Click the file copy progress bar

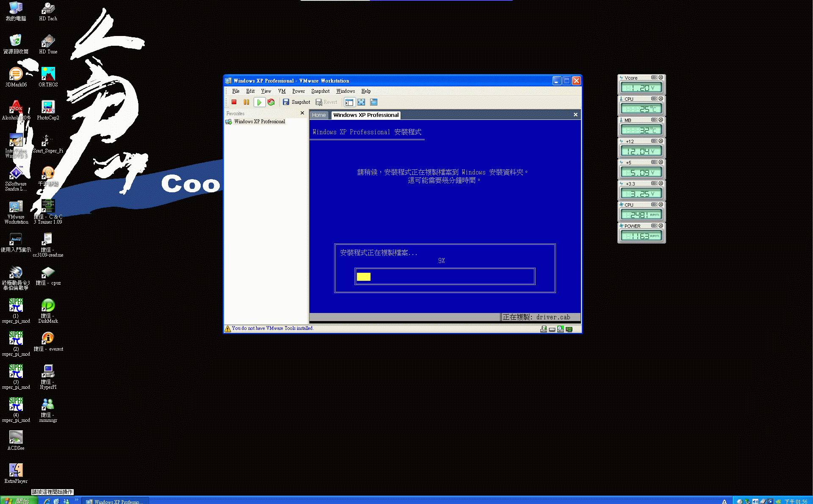(445, 277)
